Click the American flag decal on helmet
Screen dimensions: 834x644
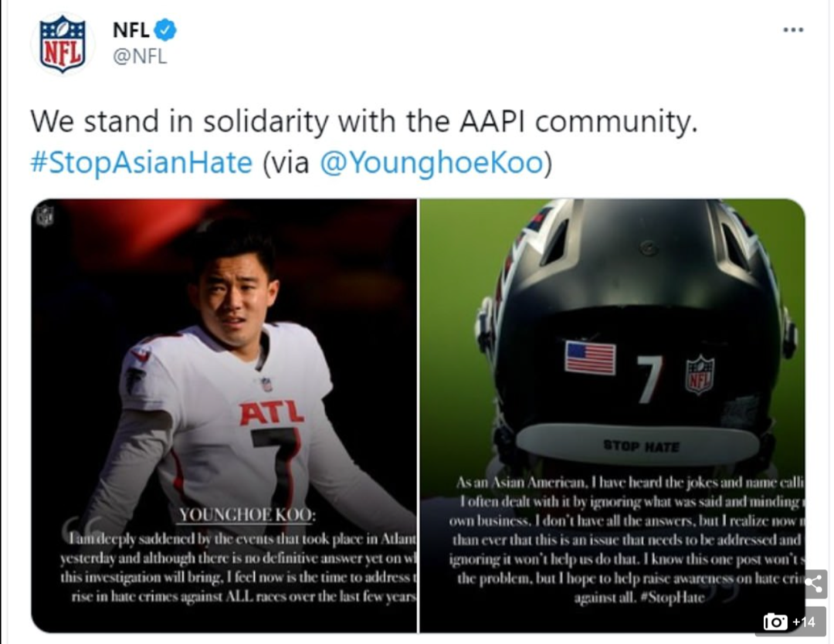coord(590,358)
